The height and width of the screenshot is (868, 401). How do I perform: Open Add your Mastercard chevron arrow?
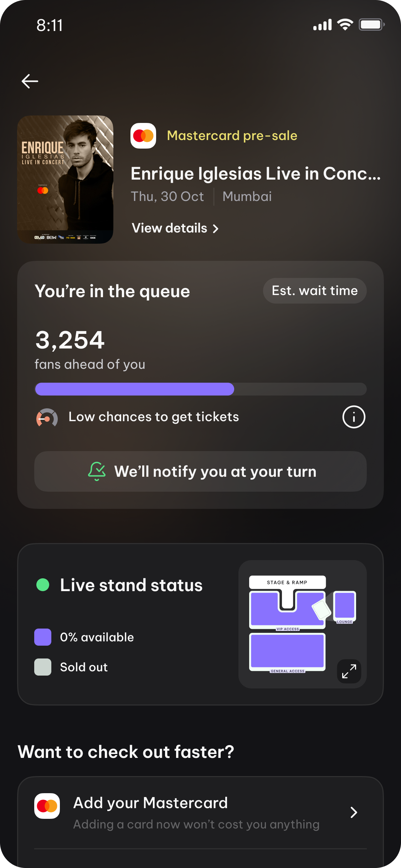tap(354, 812)
